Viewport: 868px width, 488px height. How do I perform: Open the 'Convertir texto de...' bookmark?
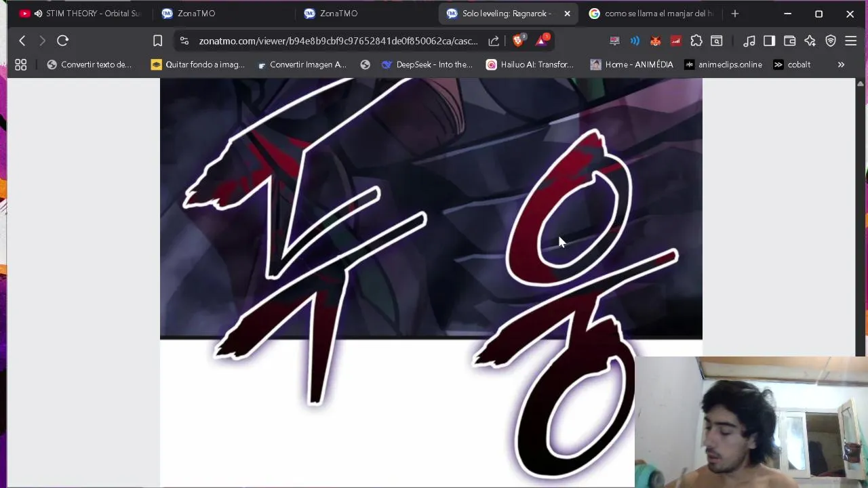(89, 64)
